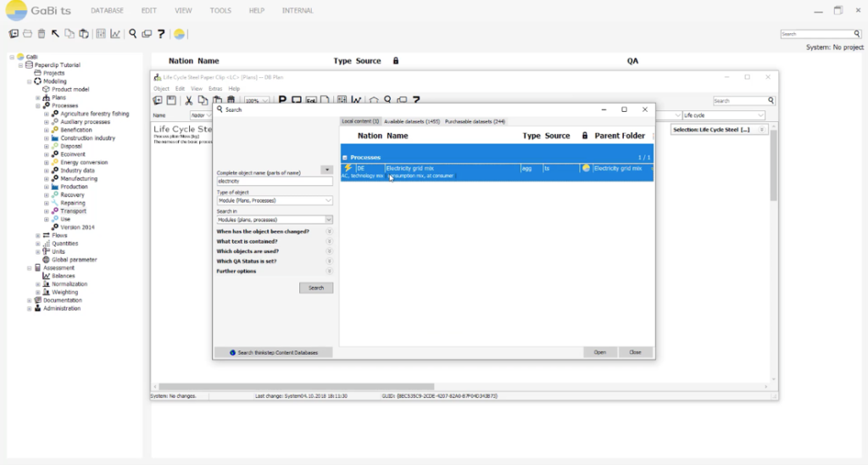Open the balance chart icon in main toolbar
This screenshot has height=465, width=868.
point(115,34)
